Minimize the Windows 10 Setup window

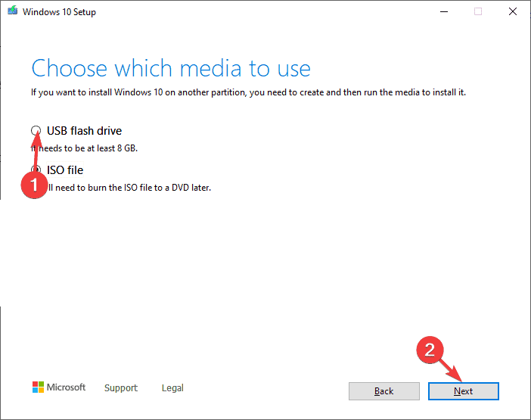coord(444,12)
